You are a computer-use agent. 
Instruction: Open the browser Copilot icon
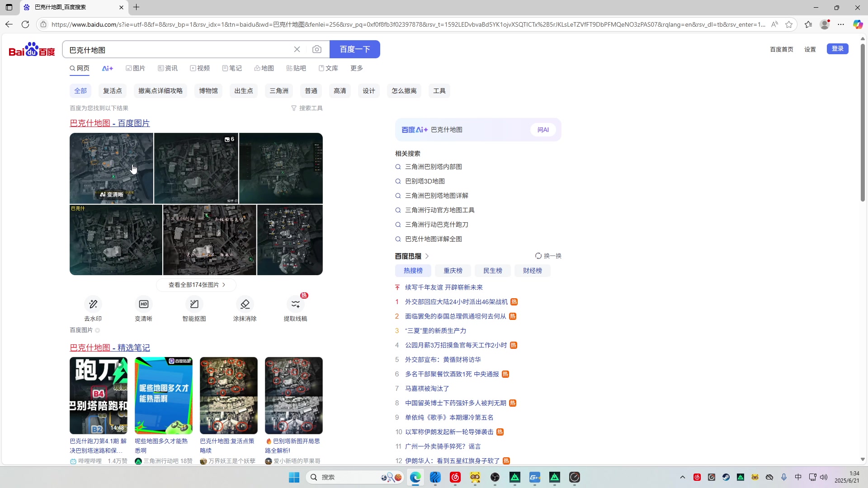coord(858,24)
